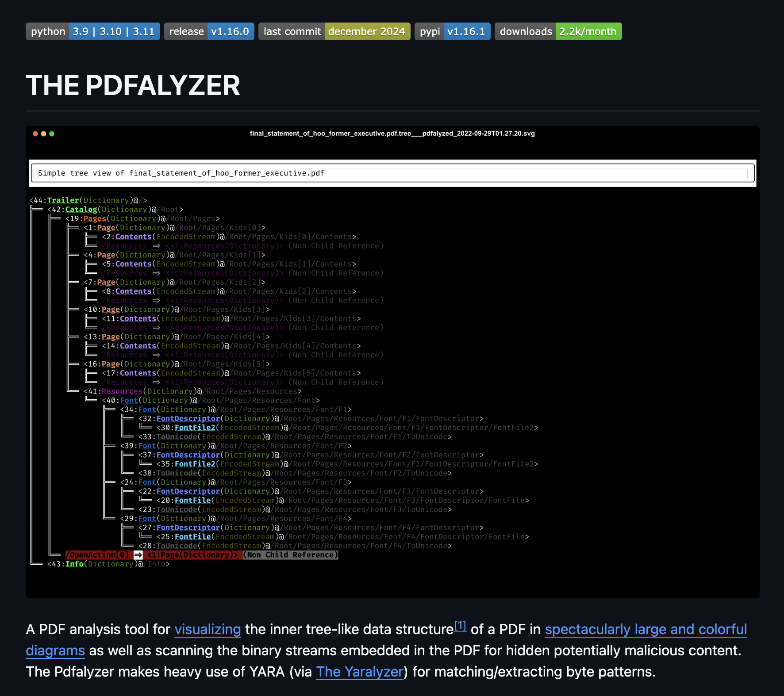Select the <39:Font row for F2
784x696 pixels.
click(x=236, y=446)
